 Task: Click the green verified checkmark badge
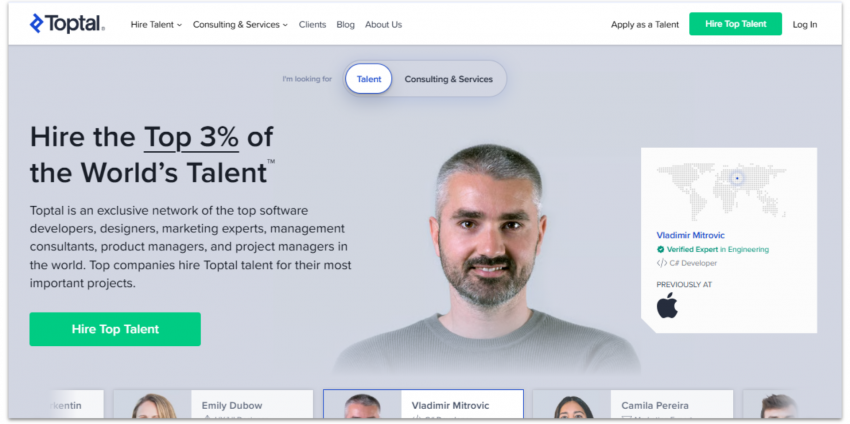tap(661, 249)
